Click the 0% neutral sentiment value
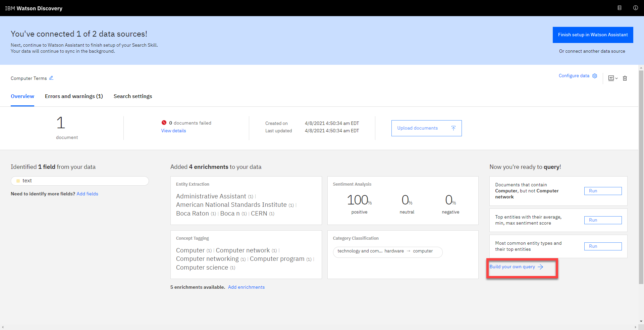This screenshot has width=644, height=330. 407,200
